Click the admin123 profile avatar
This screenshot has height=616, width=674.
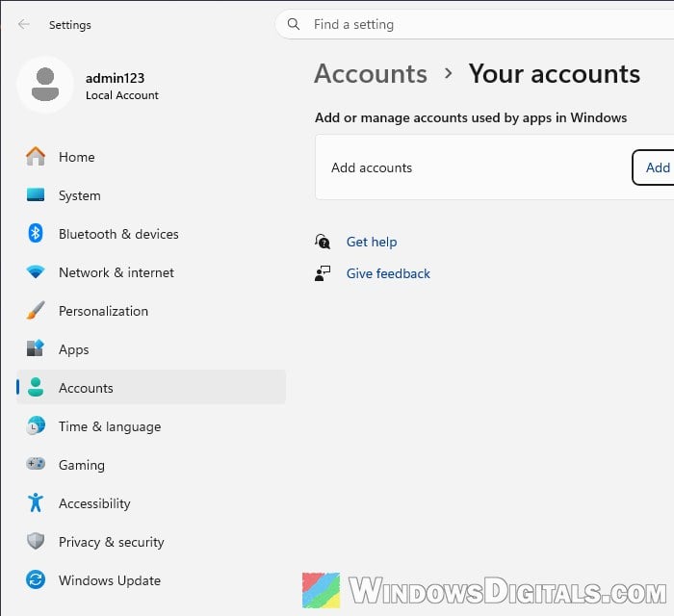pyautogui.click(x=45, y=85)
